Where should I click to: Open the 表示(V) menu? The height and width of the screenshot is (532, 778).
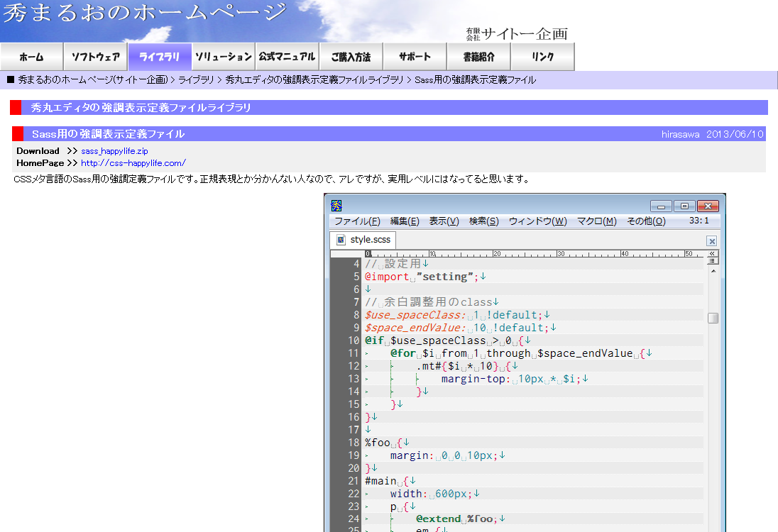click(444, 221)
